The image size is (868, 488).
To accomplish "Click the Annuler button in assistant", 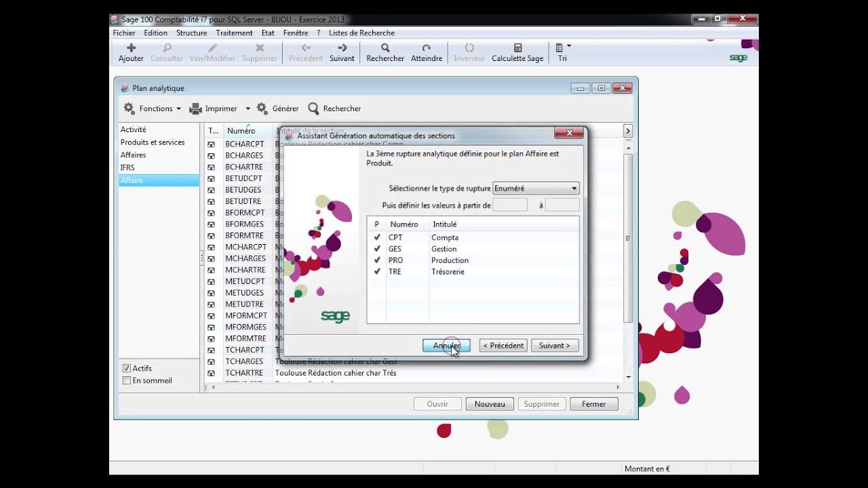I will [446, 346].
